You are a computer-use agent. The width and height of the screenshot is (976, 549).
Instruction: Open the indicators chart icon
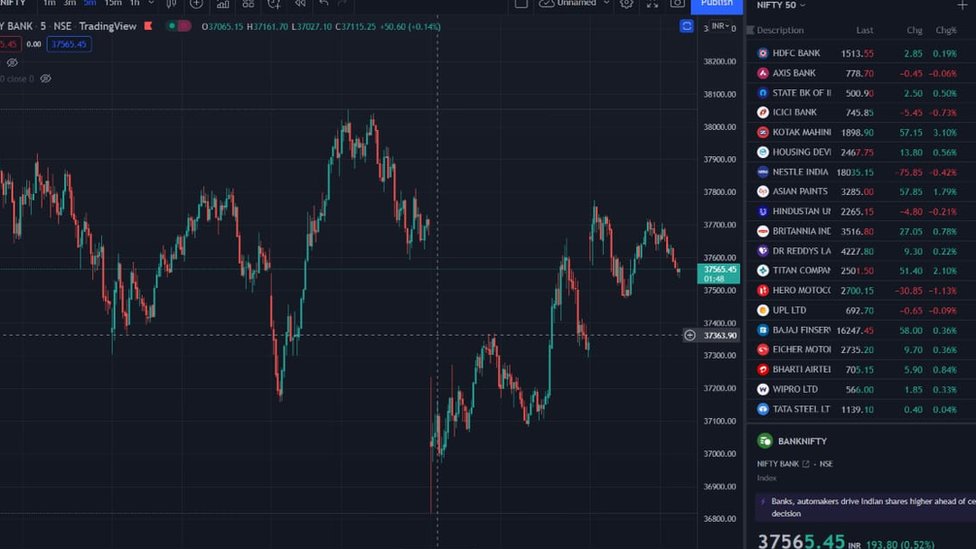pyautogui.click(x=223, y=4)
